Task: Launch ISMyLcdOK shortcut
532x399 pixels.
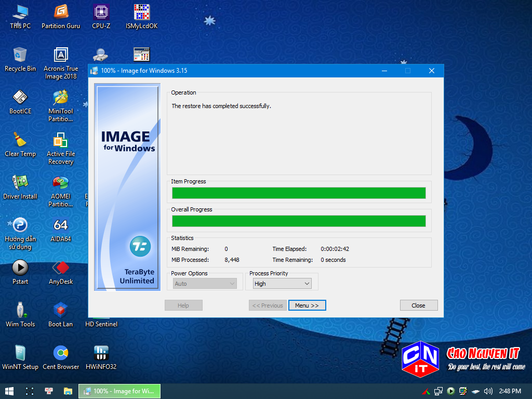Action: point(141,17)
